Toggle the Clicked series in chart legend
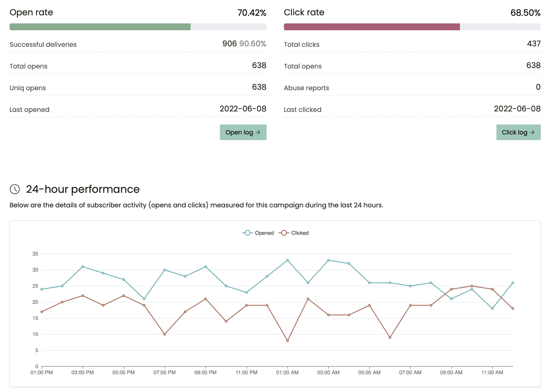 coord(300,233)
